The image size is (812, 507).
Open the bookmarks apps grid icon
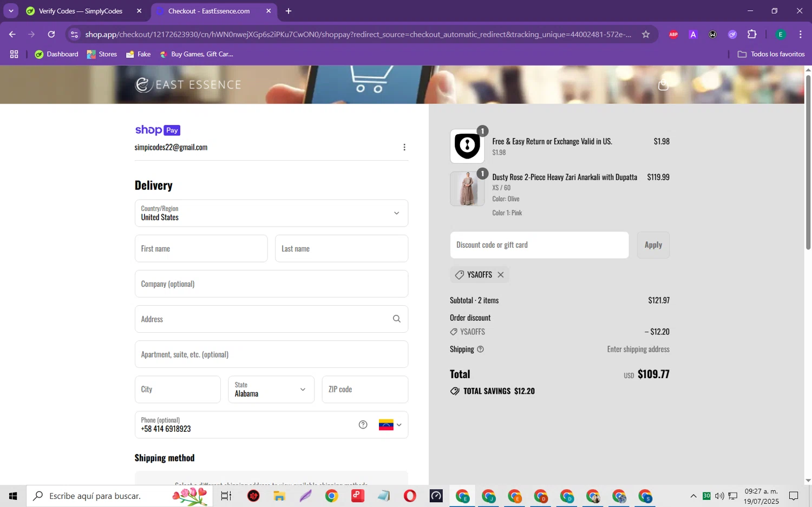pyautogui.click(x=14, y=54)
